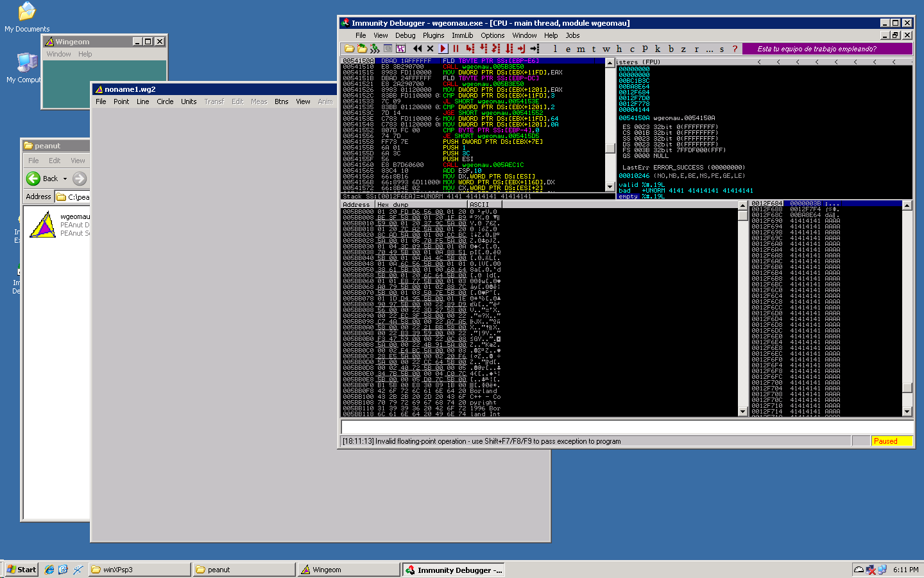Open Patches window with 'P' button
This screenshot has height=578, width=924.
[645, 49]
